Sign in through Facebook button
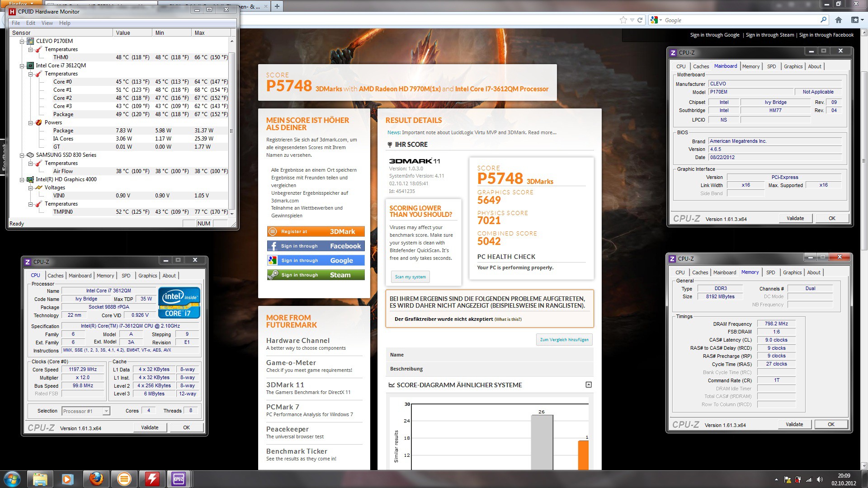Image resolution: width=868 pixels, height=488 pixels. pyautogui.click(x=316, y=246)
